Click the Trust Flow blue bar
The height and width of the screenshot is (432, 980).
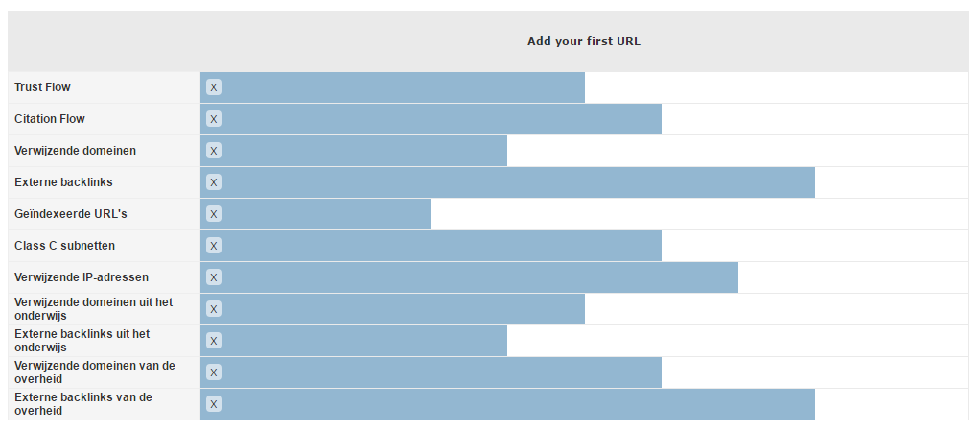click(403, 87)
